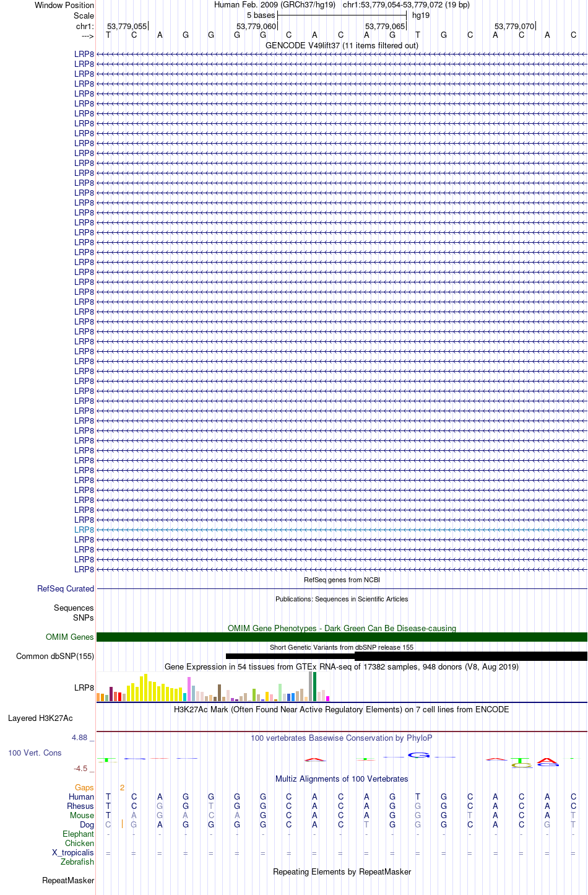Viewport: 588px width, 895px height.
Task: Click the magenta bar in GTEx chart
Action: tap(328, 699)
